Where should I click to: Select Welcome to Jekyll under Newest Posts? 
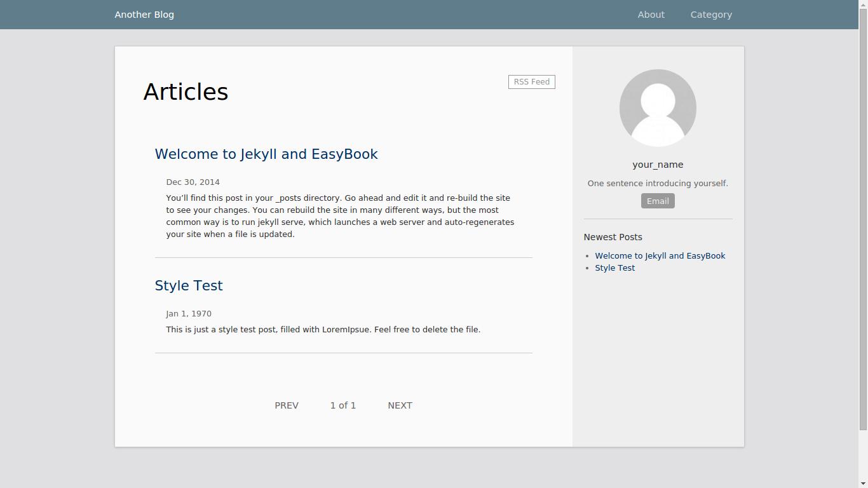coord(660,255)
